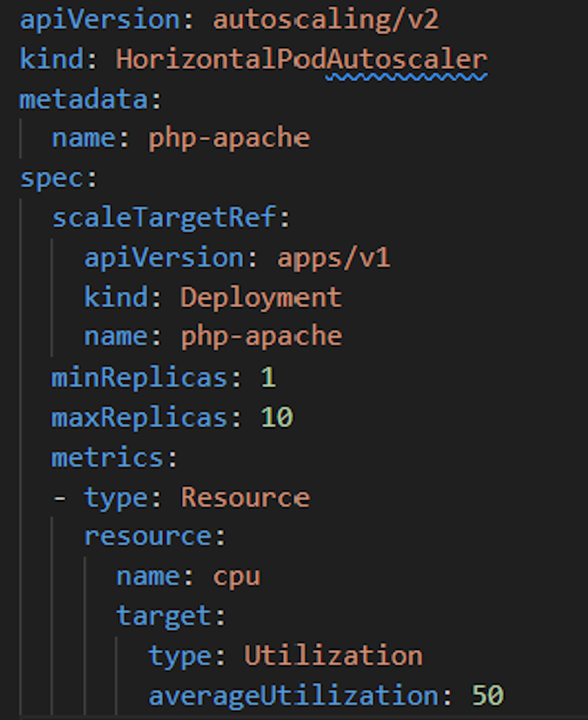Click the apps/v1 value

[x=334, y=258]
